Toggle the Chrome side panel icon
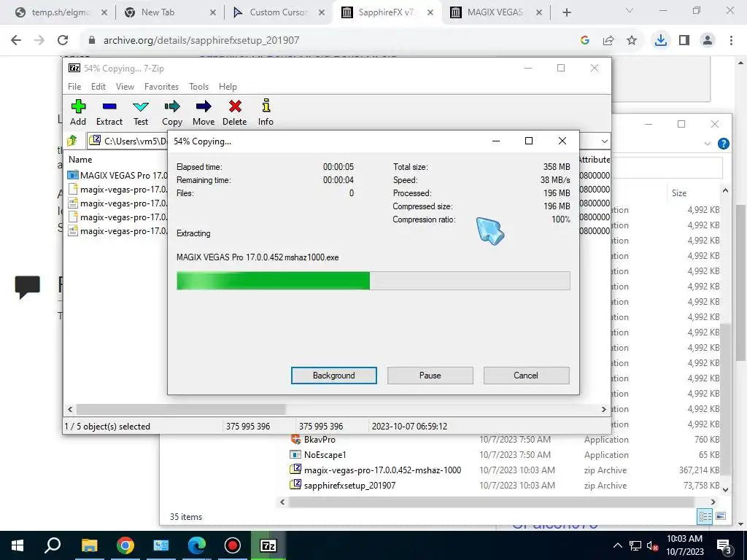 click(x=684, y=41)
